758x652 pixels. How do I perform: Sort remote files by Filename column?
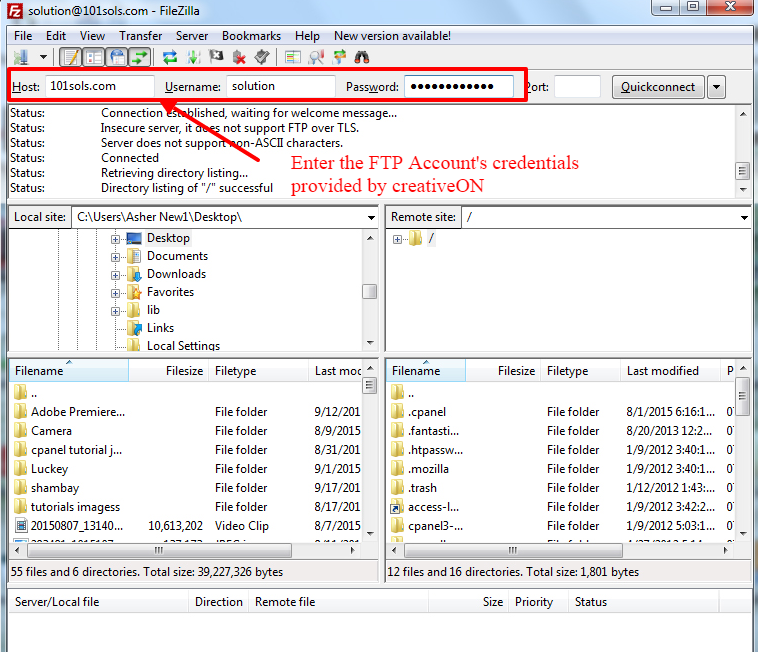click(x=426, y=371)
